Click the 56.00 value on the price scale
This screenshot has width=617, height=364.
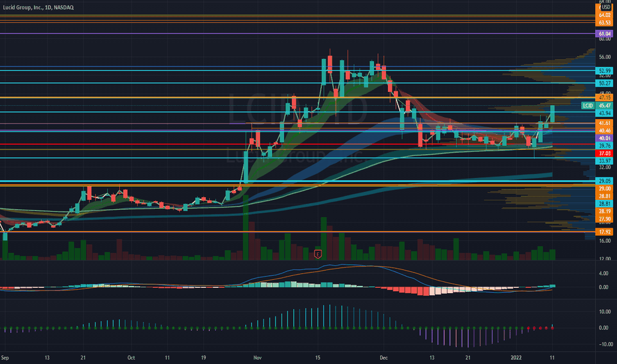605,57
